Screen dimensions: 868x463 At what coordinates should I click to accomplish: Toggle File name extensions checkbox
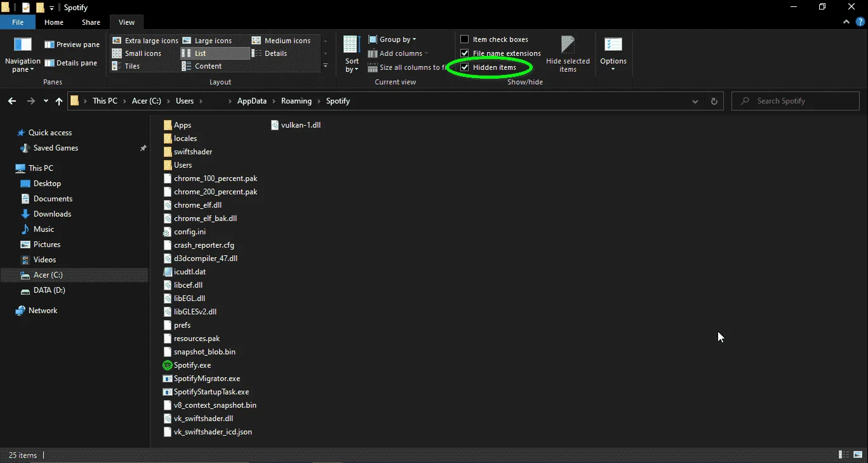(x=501, y=53)
